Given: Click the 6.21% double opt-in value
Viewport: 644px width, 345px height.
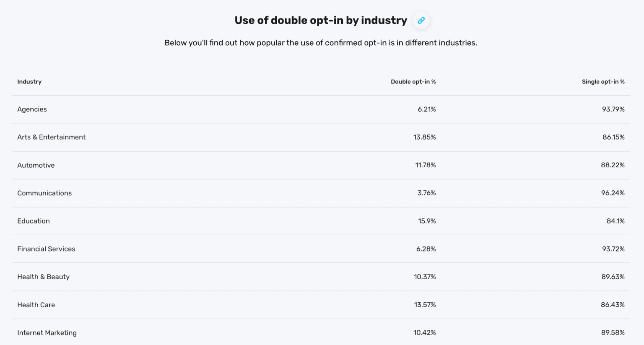Looking at the screenshot, I should 426,109.
